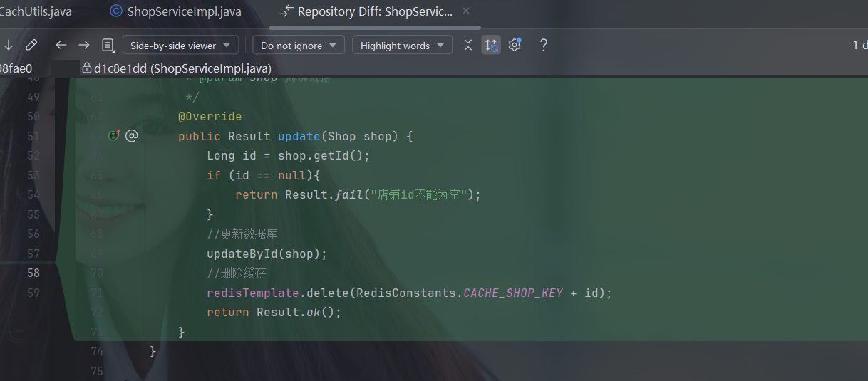Click CACHE_SHOP_KEY constant
Screen dimensions: 868x381
coord(513,293)
